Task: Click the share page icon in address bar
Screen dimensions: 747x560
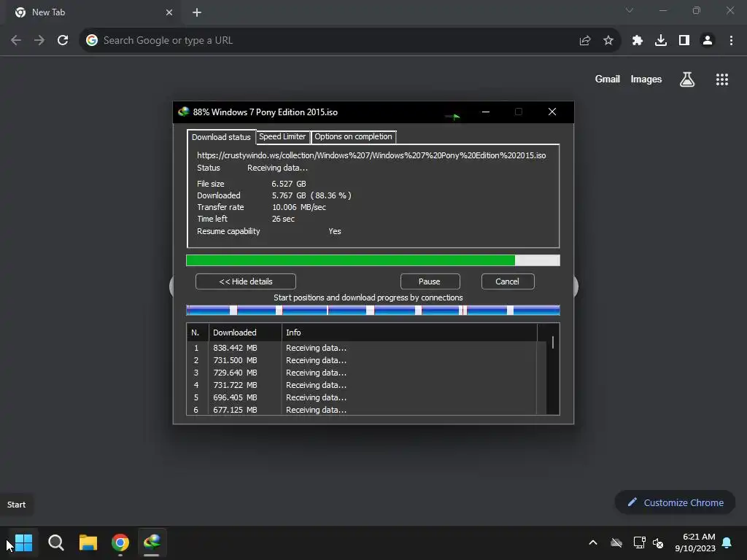Action: coord(585,41)
